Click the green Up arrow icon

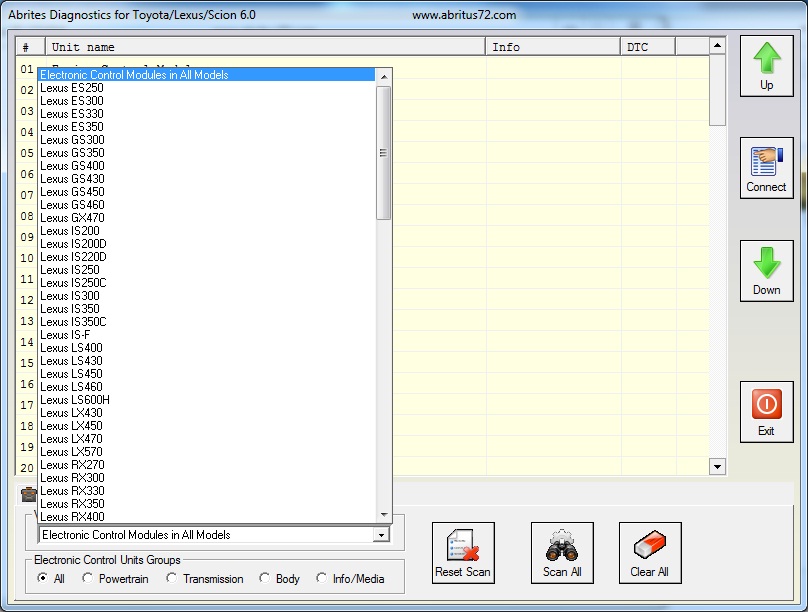coord(767,58)
